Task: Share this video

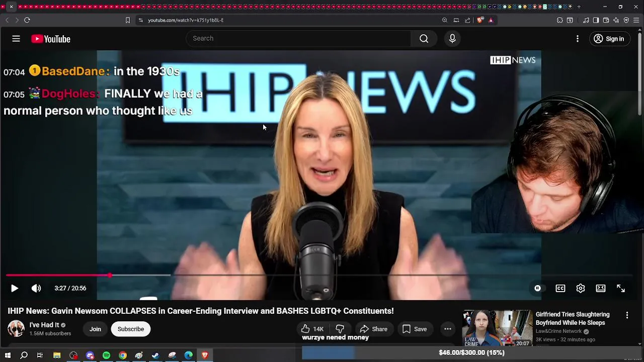Action: pos(373,329)
